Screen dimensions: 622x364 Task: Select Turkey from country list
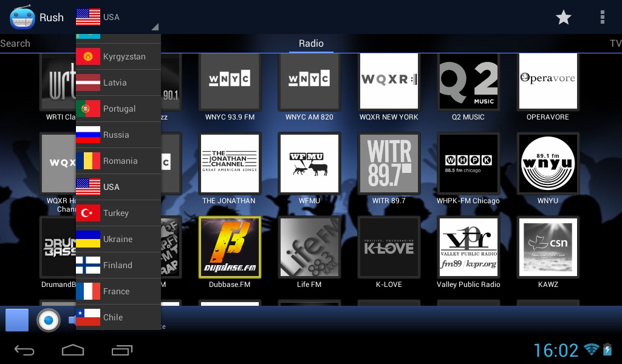[x=118, y=213]
